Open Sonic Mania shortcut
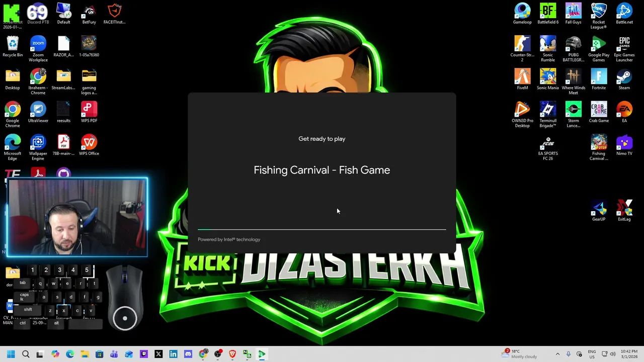The height and width of the screenshot is (362, 644). (x=548, y=79)
